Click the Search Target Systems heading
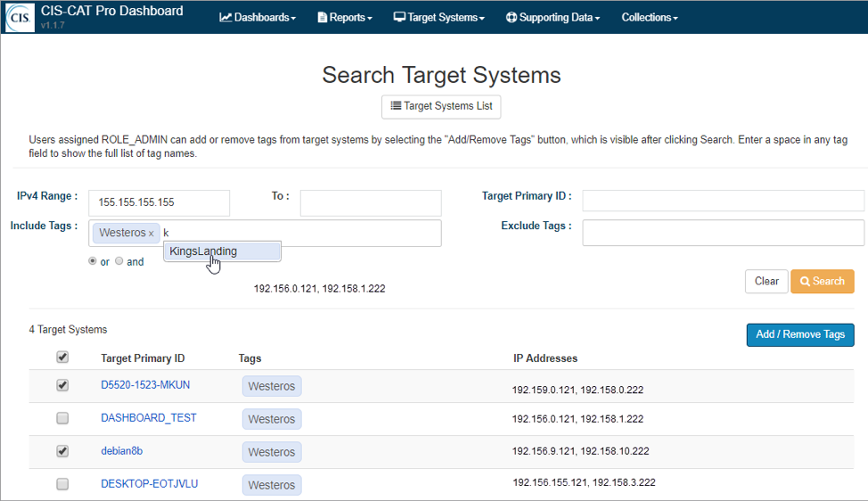The image size is (868, 501). tap(441, 75)
